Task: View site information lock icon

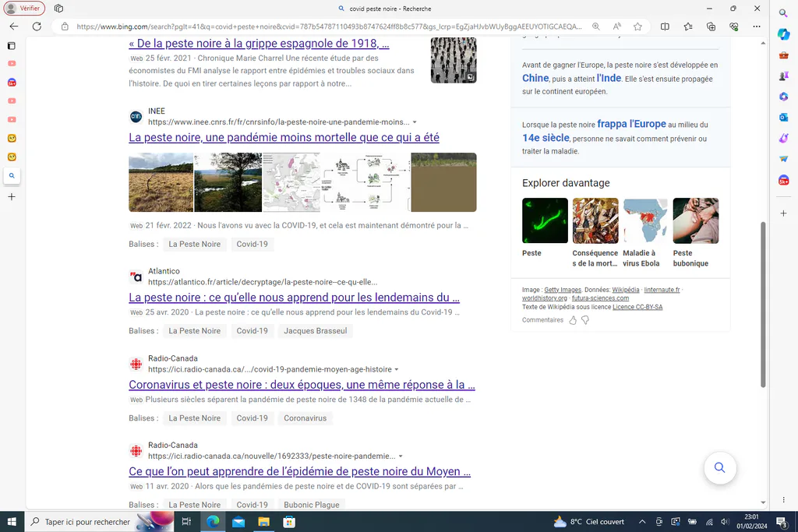Action: click(65, 26)
